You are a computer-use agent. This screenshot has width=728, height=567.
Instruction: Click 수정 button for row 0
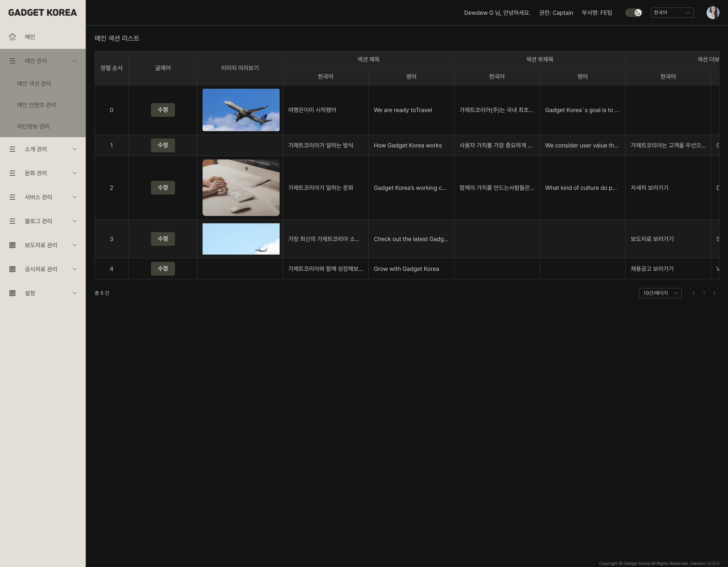pos(163,110)
